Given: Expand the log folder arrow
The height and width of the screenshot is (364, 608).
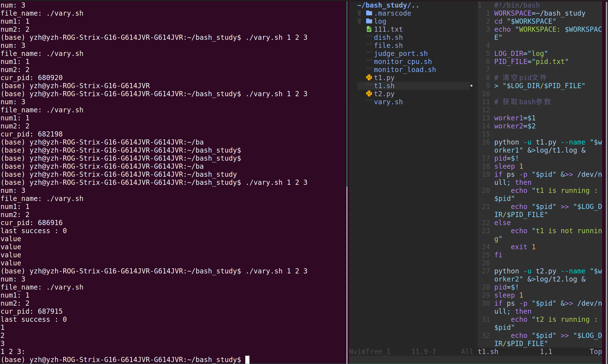Looking at the screenshot, I should click(x=360, y=21).
